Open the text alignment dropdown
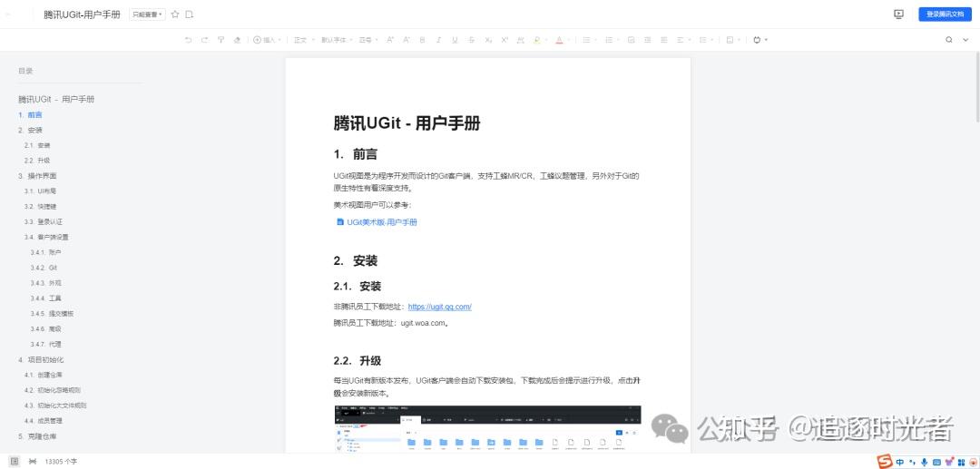This screenshot has width=980, height=469. [x=684, y=40]
